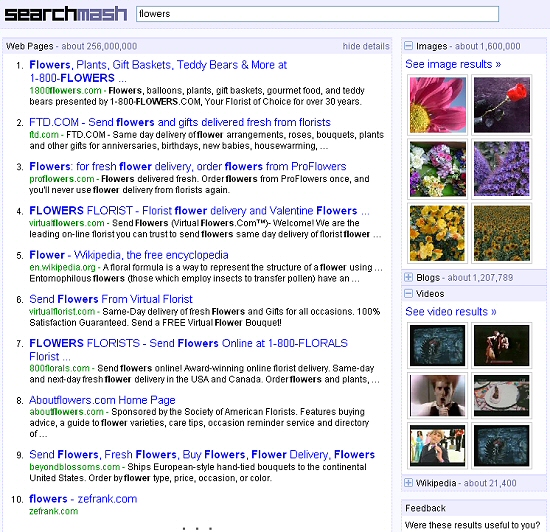This screenshot has width=550, height=532.
Task: Click the searchmash logo
Action: [x=66, y=14]
